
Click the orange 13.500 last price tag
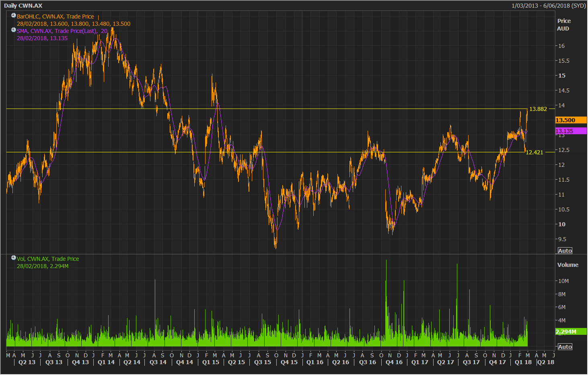coord(571,120)
